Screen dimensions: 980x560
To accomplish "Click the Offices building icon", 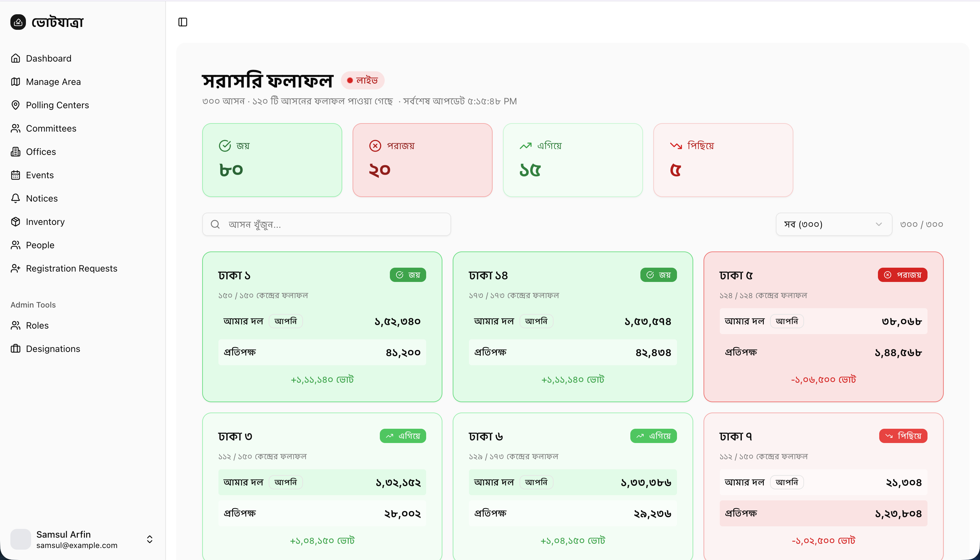I will (x=15, y=152).
